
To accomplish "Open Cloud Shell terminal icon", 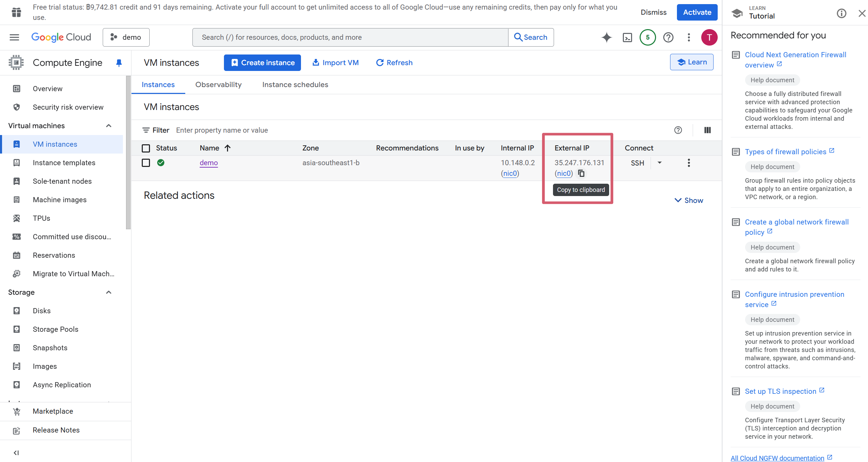I will click(627, 37).
